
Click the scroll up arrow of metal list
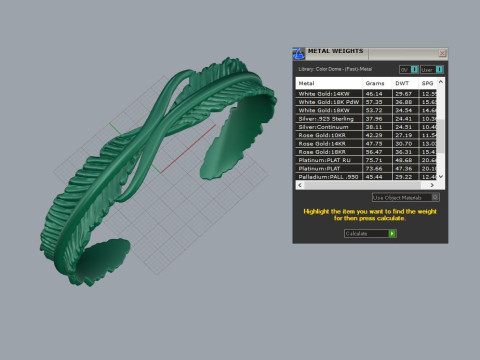pyautogui.click(x=441, y=82)
